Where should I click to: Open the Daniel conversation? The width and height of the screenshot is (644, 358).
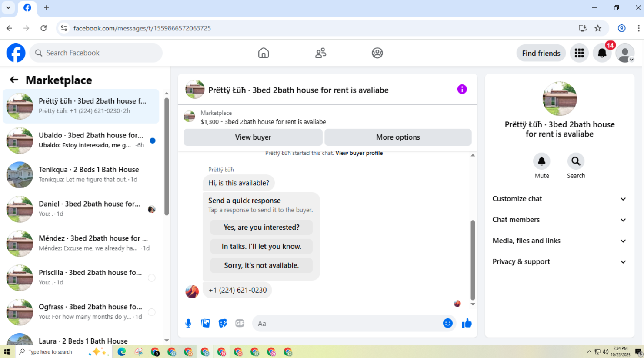click(81, 209)
